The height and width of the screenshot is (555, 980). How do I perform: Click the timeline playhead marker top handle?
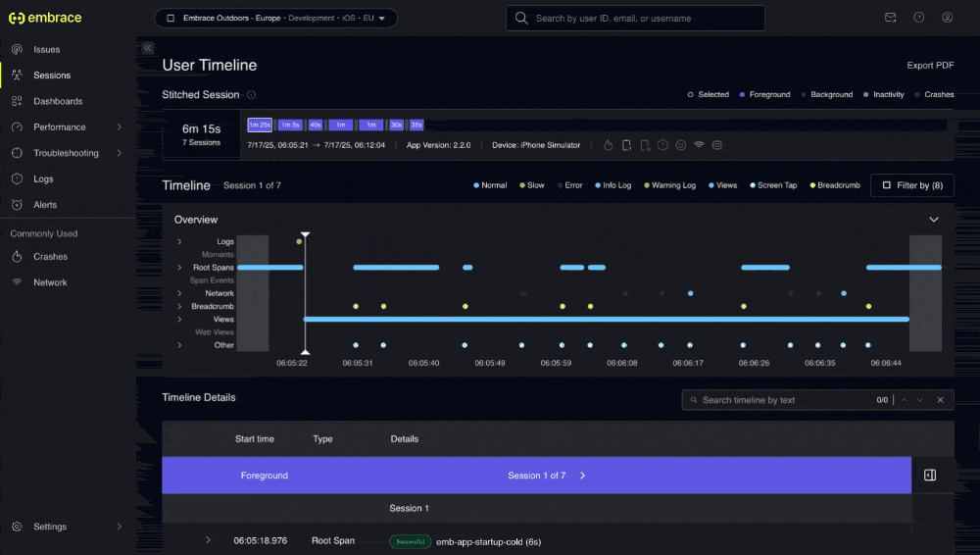[305, 234]
